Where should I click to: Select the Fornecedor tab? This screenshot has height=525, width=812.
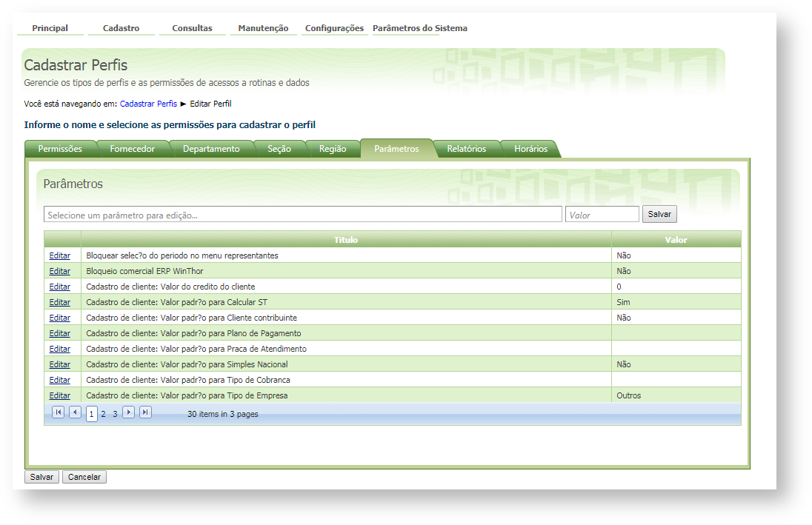click(x=133, y=148)
